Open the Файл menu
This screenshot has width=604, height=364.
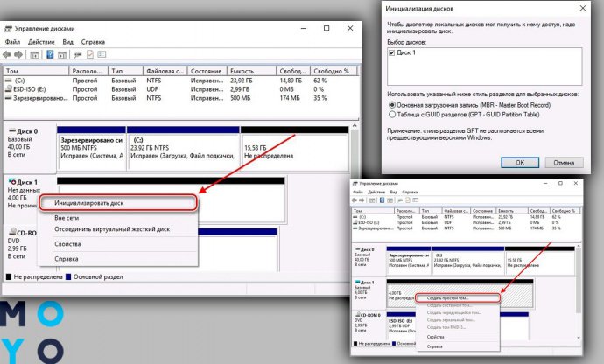pyautogui.click(x=14, y=42)
